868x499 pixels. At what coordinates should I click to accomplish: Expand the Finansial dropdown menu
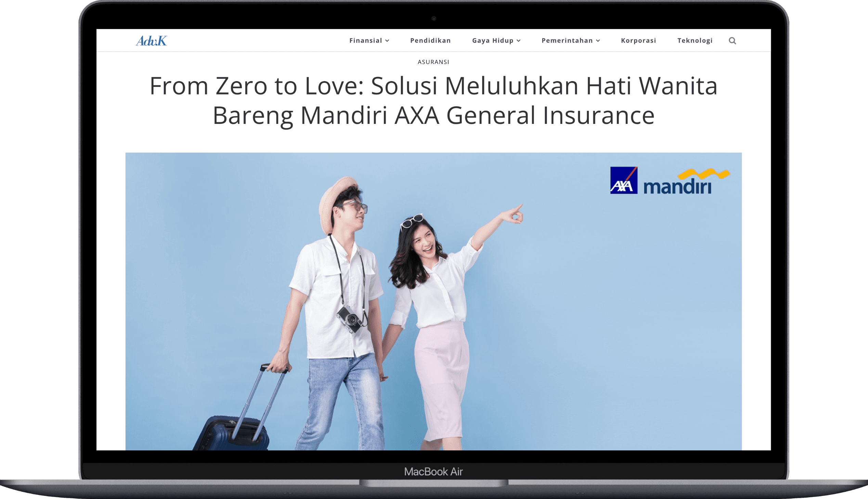tap(365, 40)
